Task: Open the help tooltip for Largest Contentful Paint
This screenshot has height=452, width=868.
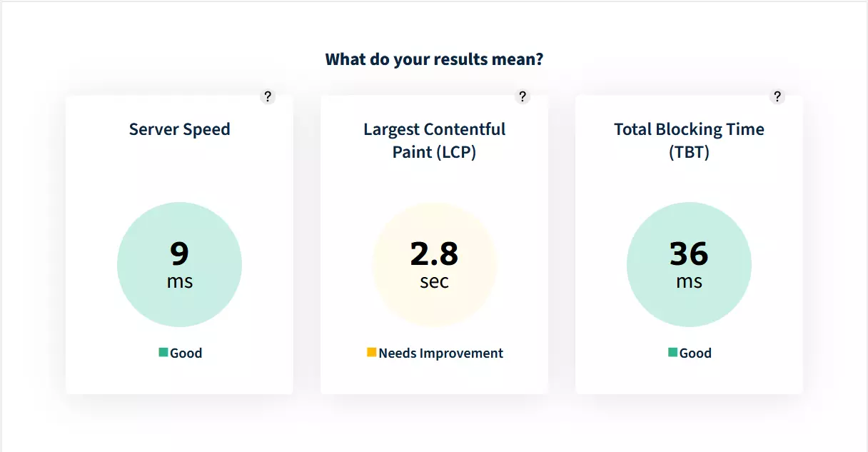Action: pyautogui.click(x=523, y=96)
